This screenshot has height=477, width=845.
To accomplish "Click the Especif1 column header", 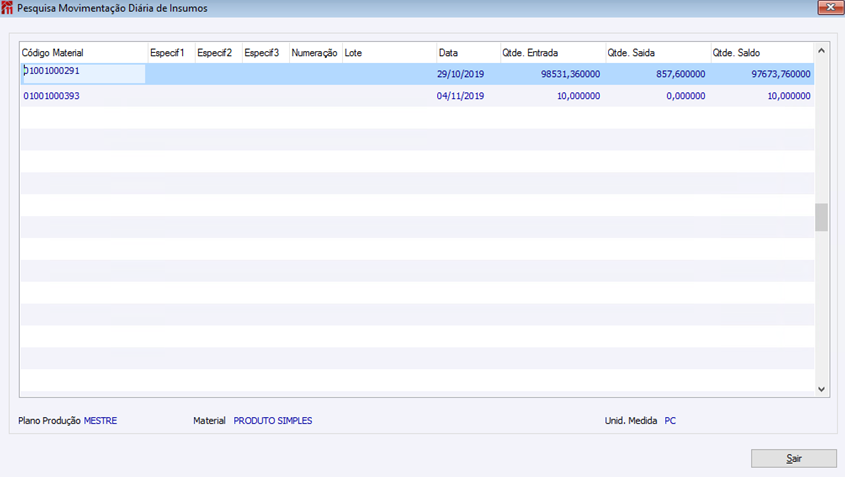I will 171,53.
